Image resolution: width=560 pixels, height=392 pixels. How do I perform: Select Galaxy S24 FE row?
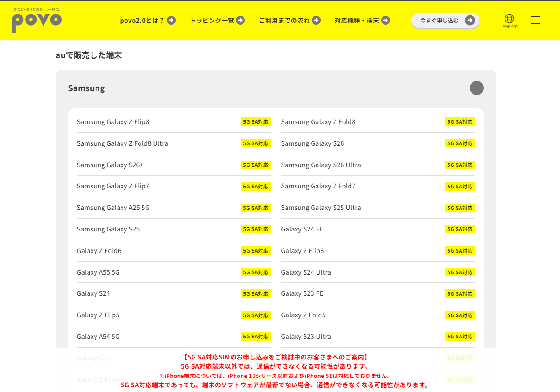(x=378, y=229)
